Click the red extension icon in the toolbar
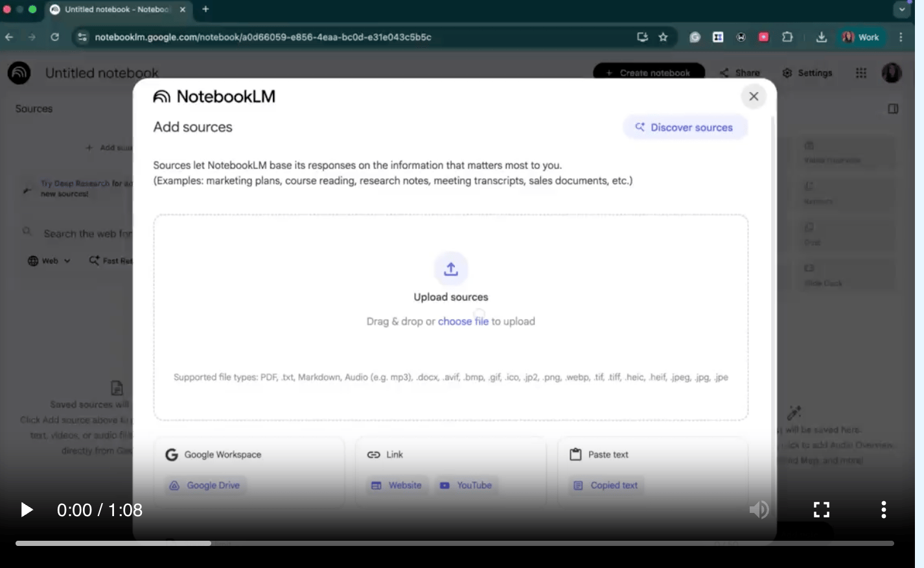Image resolution: width=924 pixels, height=568 pixels. point(764,37)
